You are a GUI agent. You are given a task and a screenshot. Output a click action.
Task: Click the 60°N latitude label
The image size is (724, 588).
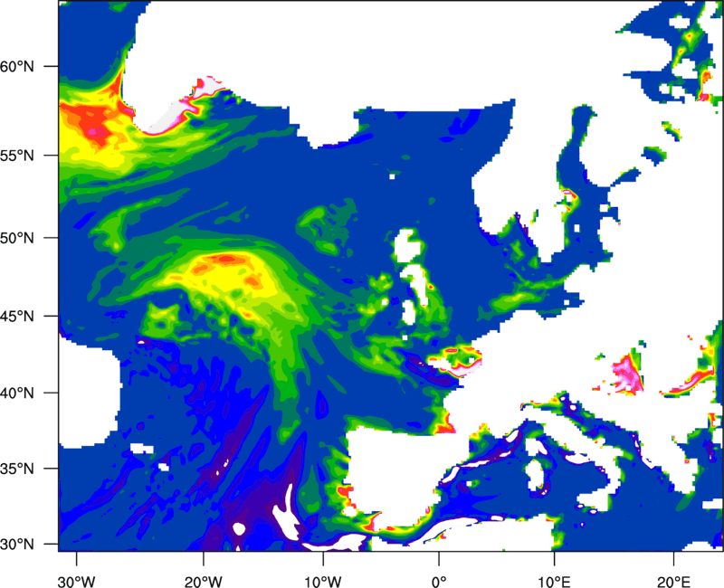pyautogui.click(x=17, y=66)
